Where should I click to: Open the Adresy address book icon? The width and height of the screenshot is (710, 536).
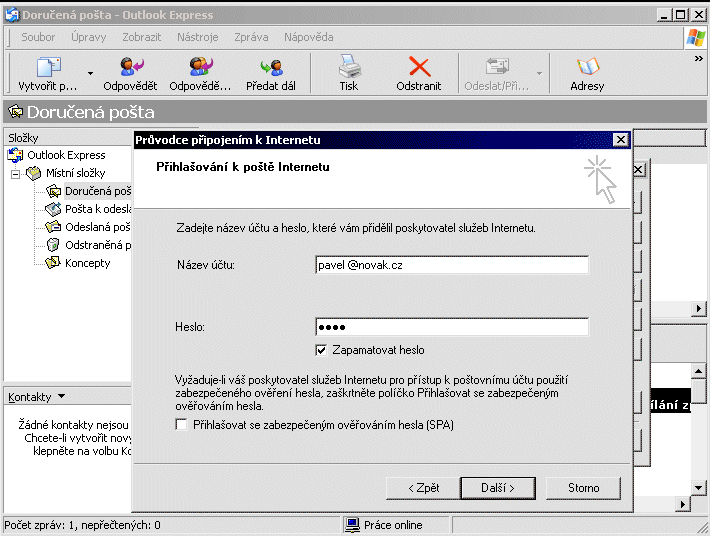click(588, 67)
